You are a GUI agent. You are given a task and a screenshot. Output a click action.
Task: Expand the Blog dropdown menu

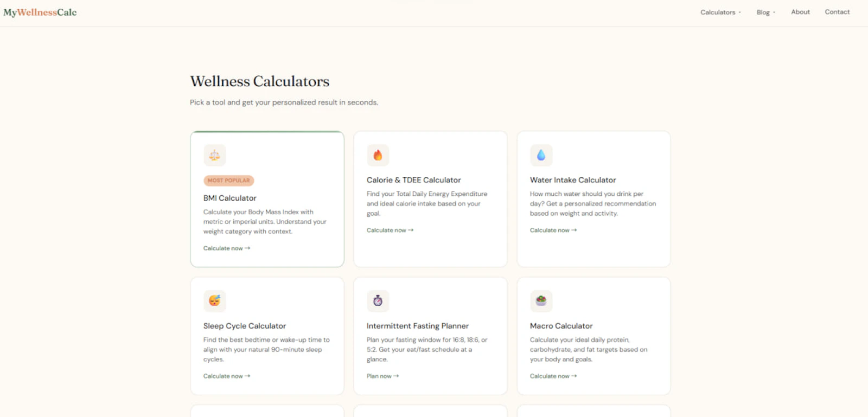click(766, 12)
